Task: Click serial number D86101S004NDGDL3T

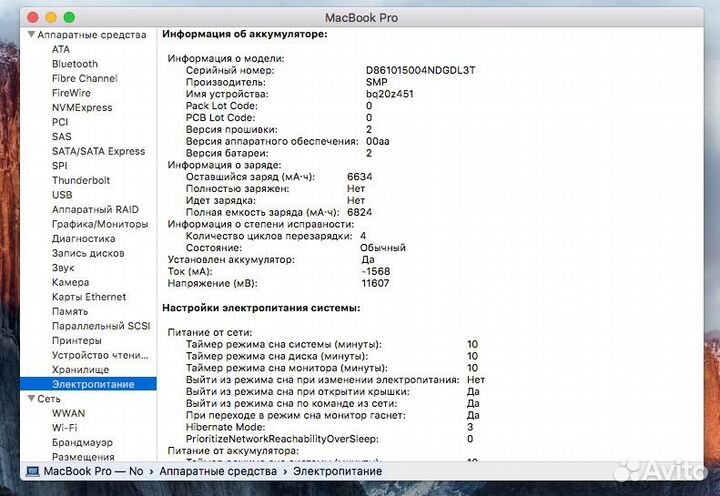Action: pos(420,70)
